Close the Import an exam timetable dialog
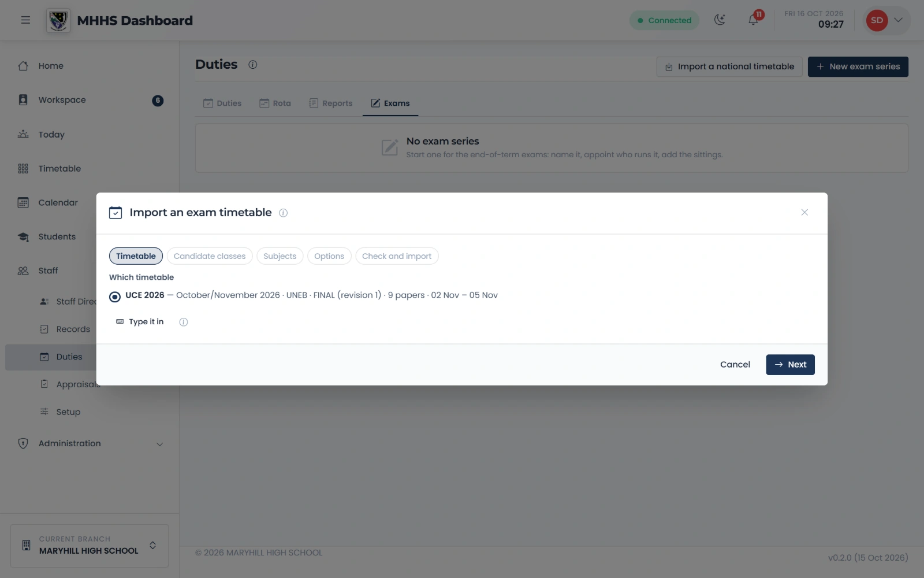The width and height of the screenshot is (924, 578). click(804, 213)
